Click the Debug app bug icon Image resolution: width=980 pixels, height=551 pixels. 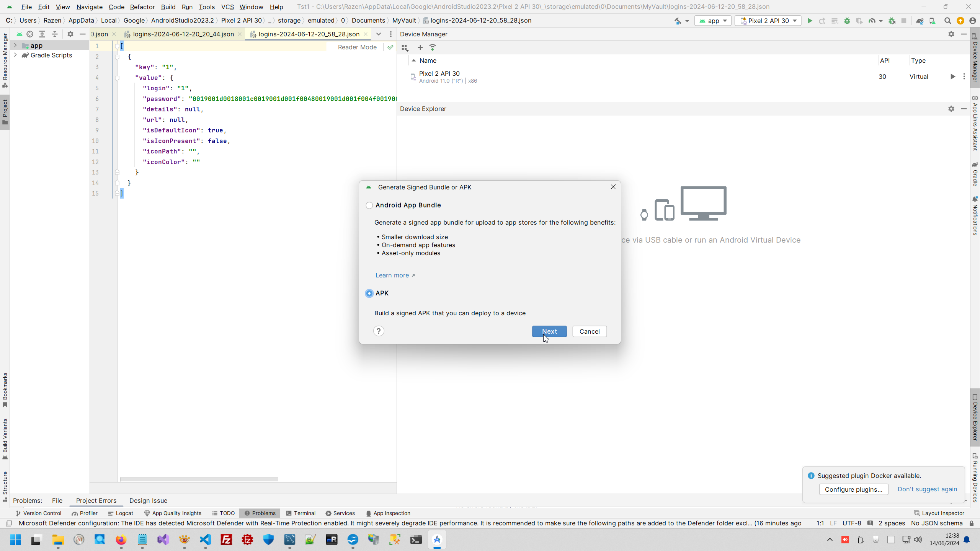pyautogui.click(x=847, y=21)
